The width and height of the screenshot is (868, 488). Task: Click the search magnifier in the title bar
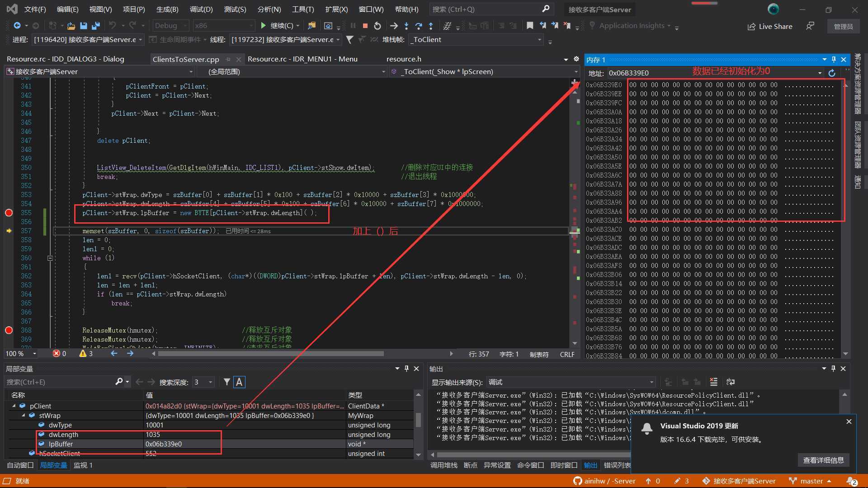click(546, 9)
